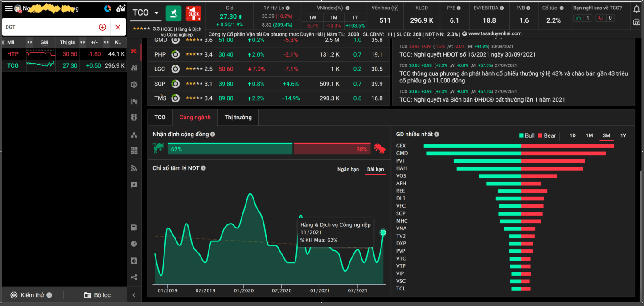Toggle arrows between Mã and Giá columns

(x=29, y=42)
